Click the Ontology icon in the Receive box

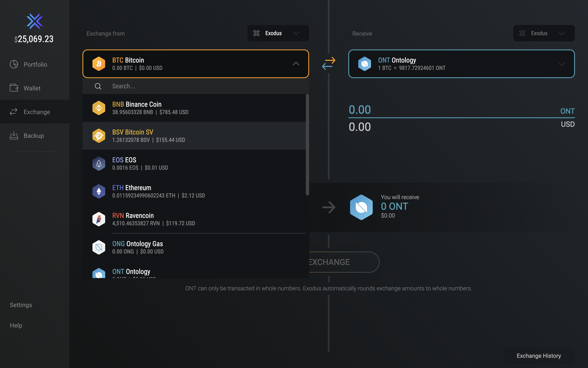point(364,64)
